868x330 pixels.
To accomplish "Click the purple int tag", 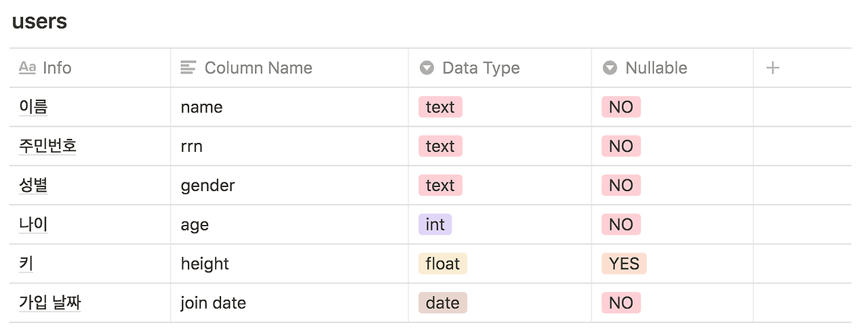I will coord(435,225).
